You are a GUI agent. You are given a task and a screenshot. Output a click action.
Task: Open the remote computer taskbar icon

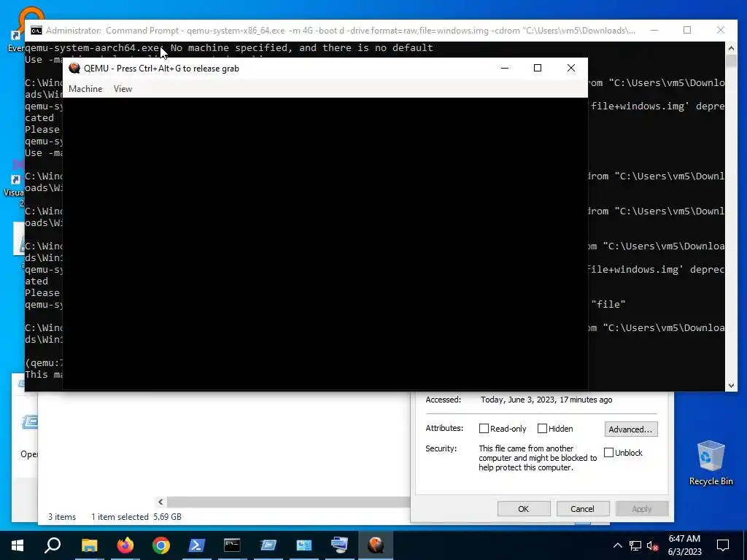pyautogui.click(x=340, y=545)
